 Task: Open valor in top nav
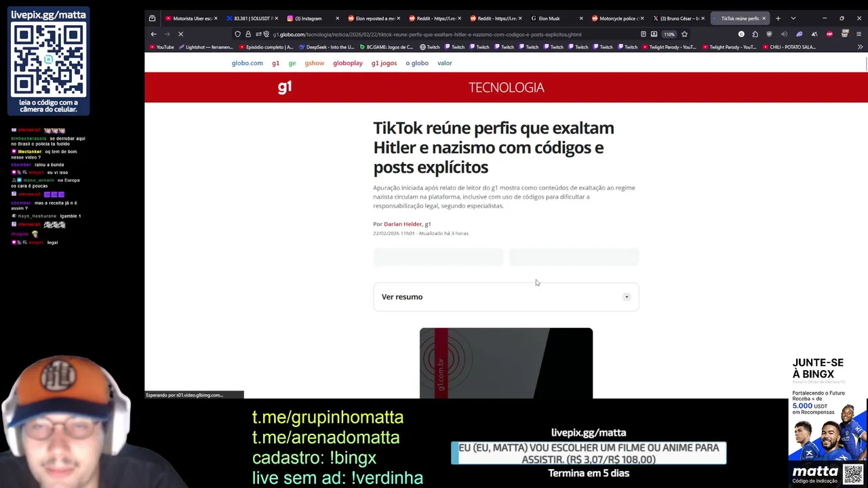pos(445,63)
